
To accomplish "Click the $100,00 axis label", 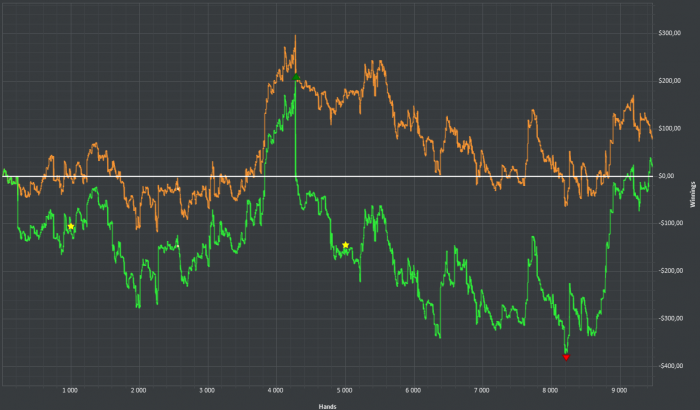I will [670, 129].
